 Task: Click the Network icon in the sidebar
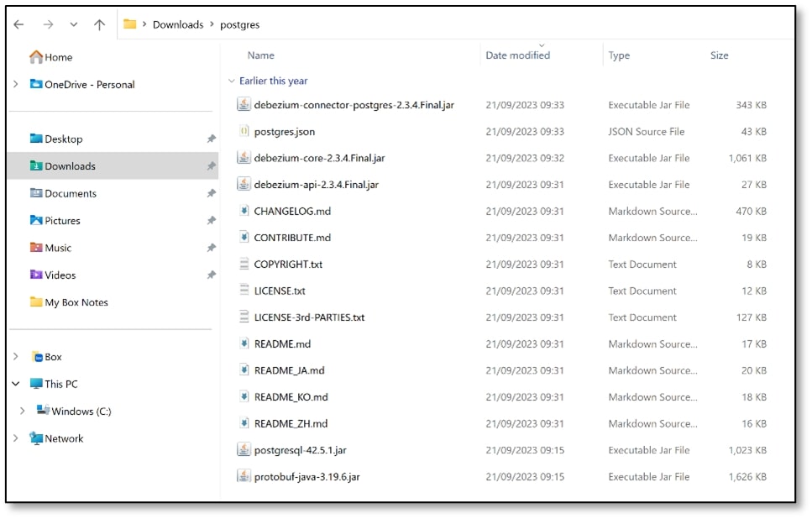coord(62,438)
